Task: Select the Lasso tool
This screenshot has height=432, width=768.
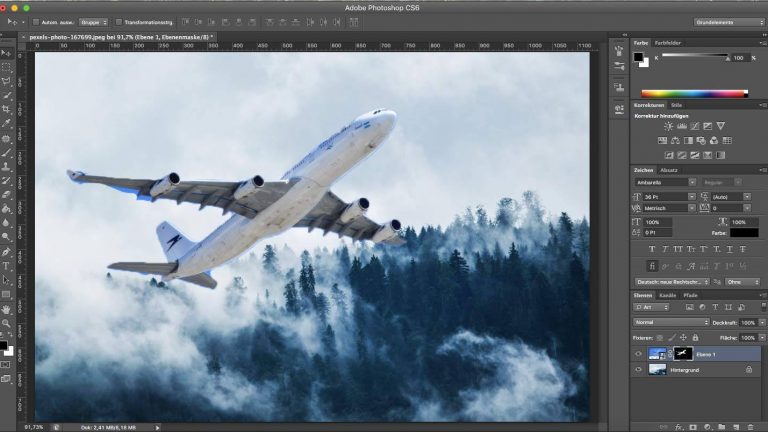Action: point(7,80)
